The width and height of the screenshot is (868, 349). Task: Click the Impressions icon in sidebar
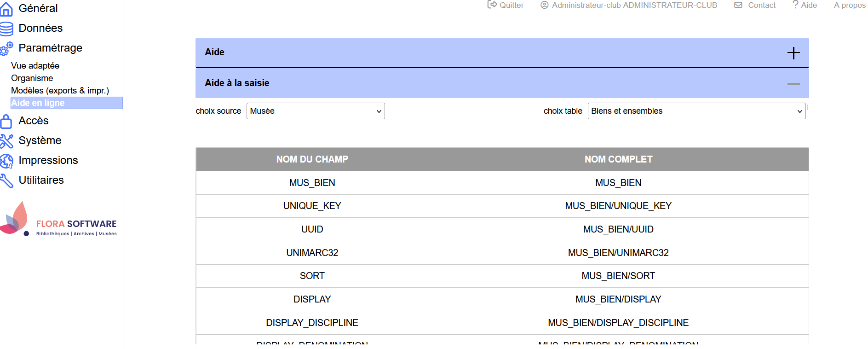tap(6, 161)
